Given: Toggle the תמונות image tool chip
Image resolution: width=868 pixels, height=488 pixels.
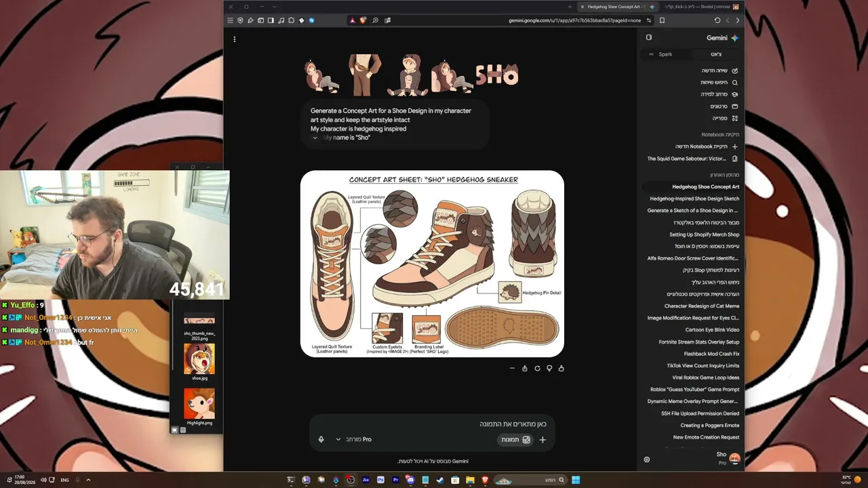Looking at the screenshot, I should [x=515, y=439].
